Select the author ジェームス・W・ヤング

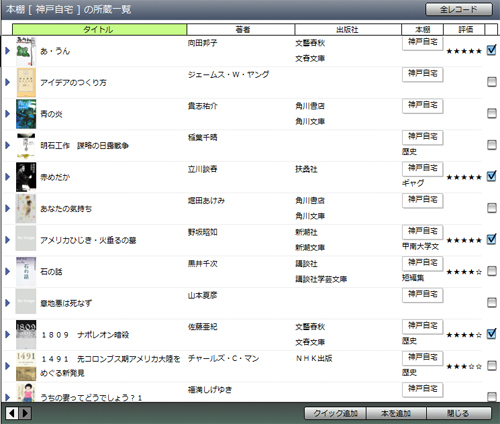tap(228, 75)
